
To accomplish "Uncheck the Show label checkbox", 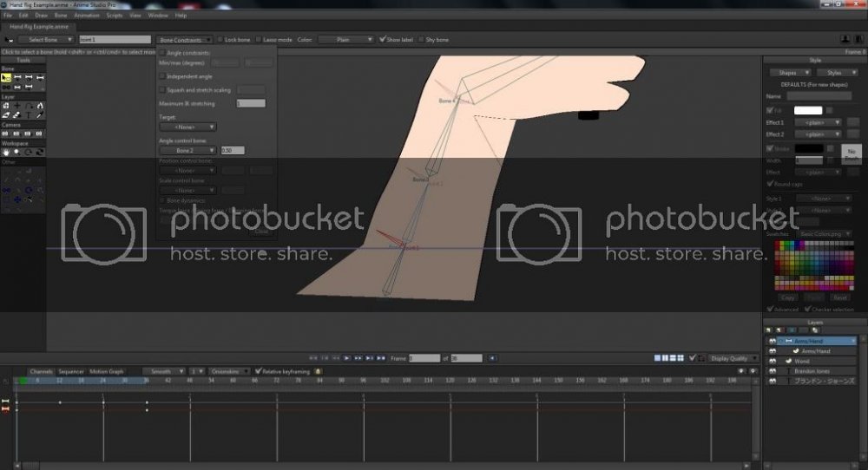I will tap(382, 40).
